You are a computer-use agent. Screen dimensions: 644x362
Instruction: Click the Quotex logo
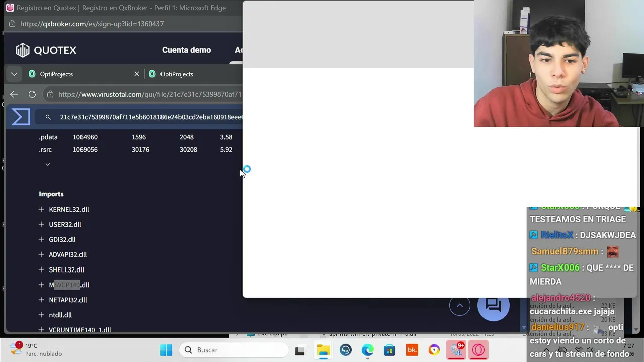[x=46, y=50]
